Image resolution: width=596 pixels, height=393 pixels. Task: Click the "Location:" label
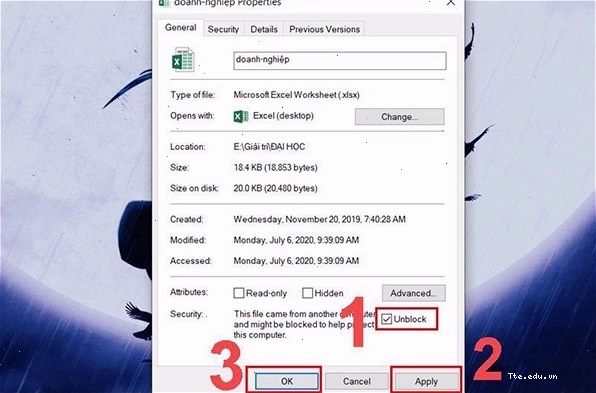pyautogui.click(x=187, y=147)
